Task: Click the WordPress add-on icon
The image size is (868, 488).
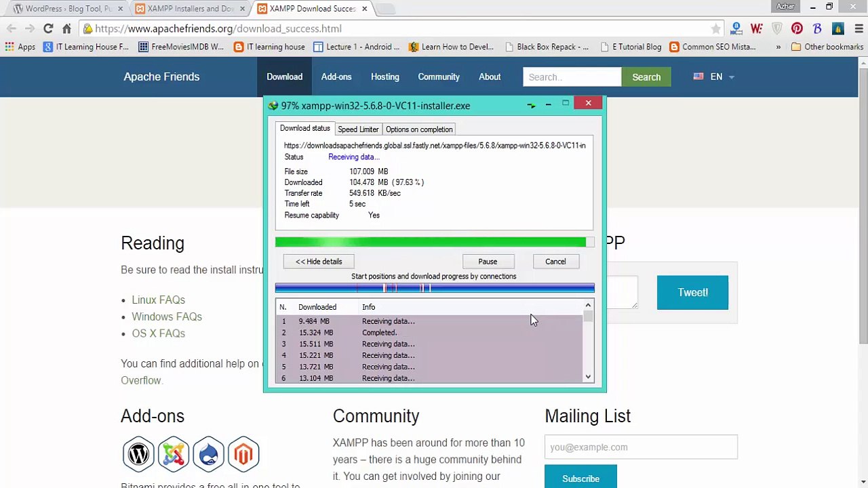Action: 138,454
